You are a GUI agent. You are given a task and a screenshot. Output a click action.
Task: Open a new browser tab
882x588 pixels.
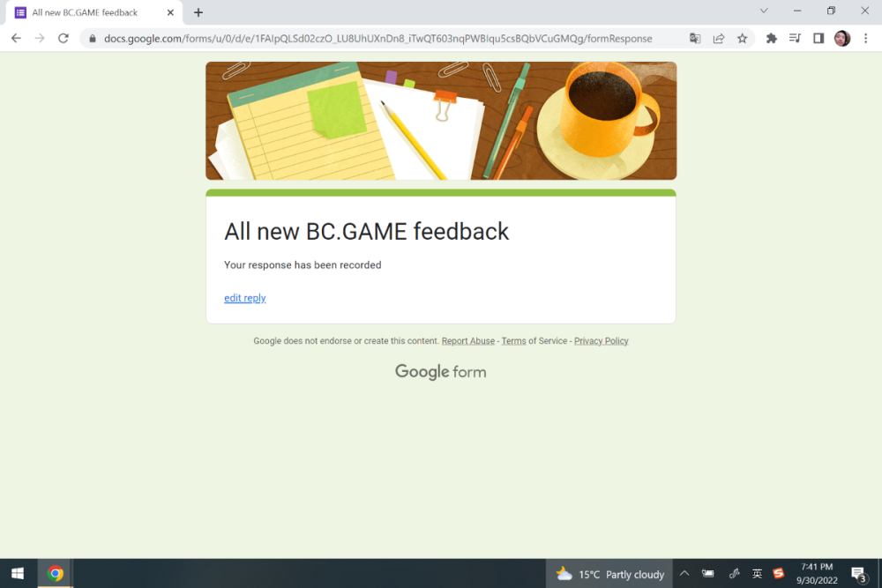tap(198, 12)
